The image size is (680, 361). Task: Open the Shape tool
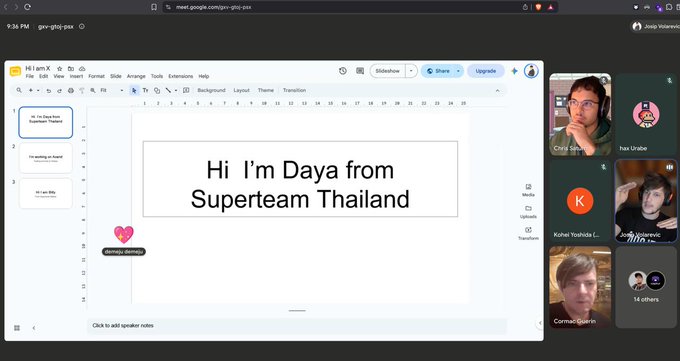tap(157, 90)
